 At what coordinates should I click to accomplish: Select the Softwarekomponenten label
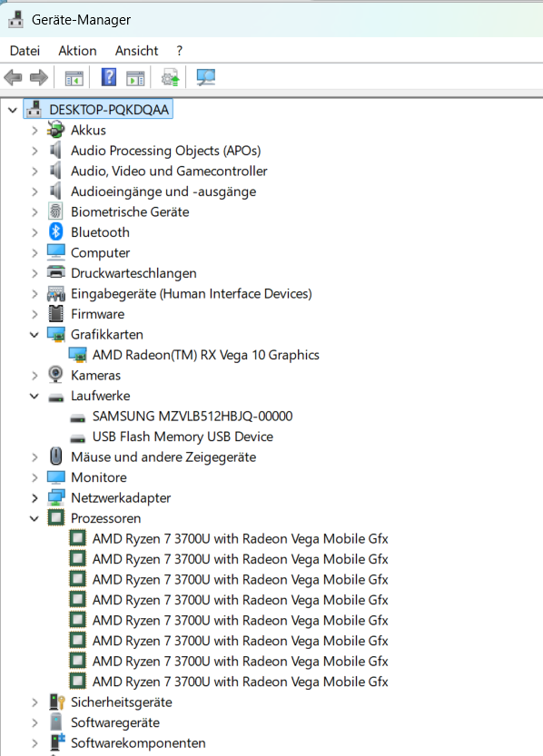click(138, 743)
